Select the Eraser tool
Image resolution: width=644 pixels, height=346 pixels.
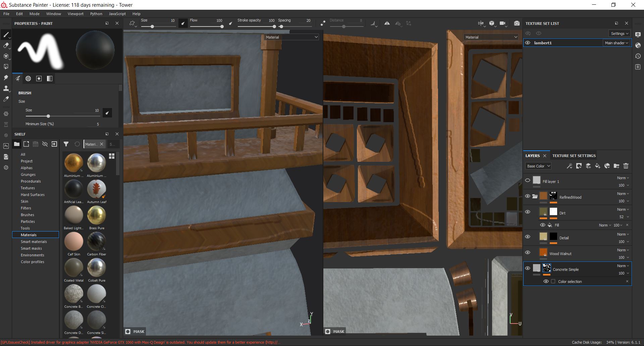(6, 45)
